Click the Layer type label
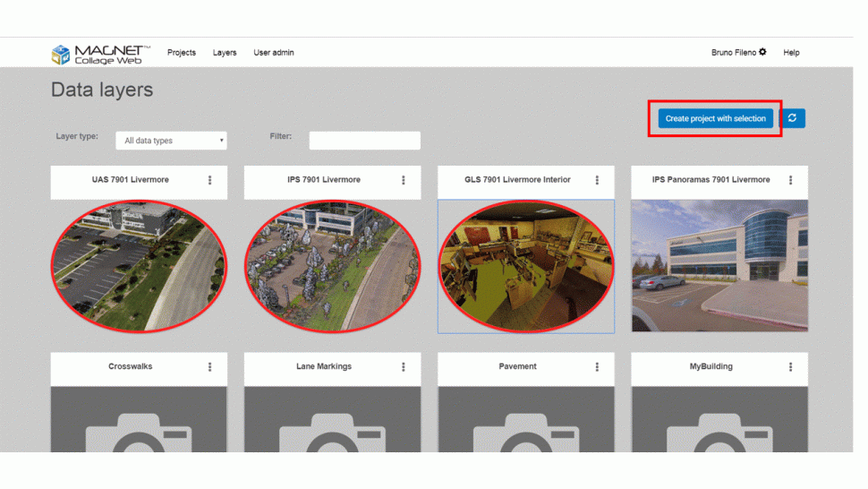Image resolution: width=868 pixels, height=489 pixels. (77, 136)
